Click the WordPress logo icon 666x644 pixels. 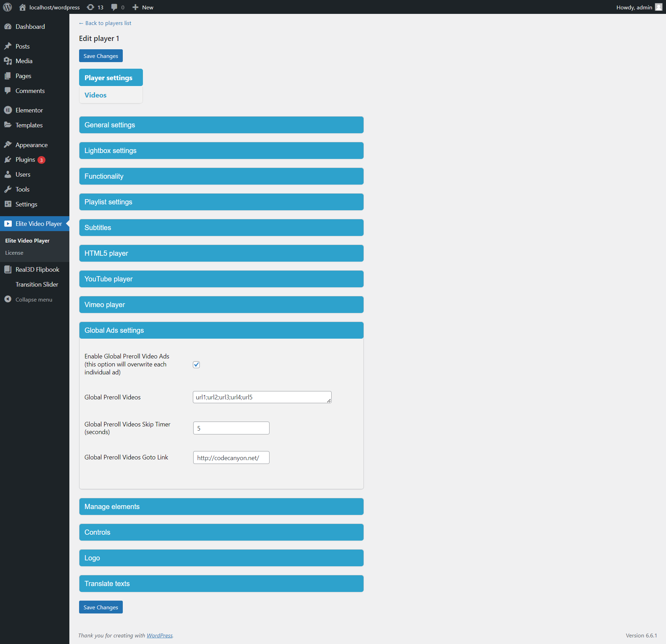(7, 7)
